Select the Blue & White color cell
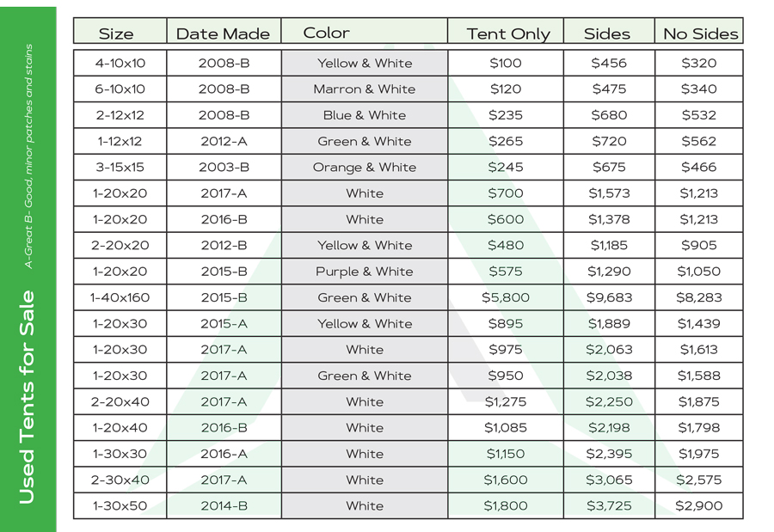Screen dimensions: 774x532 click(364, 115)
